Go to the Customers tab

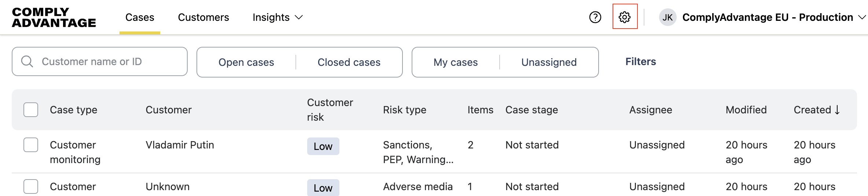click(x=203, y=17)
